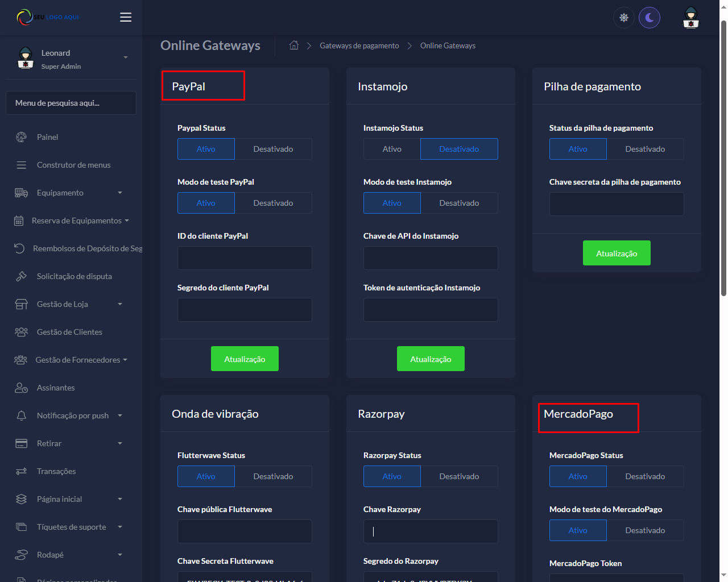Click the home breadcrumb icon
The width and height of the screenshot is (728, 582).
[294, 45]
